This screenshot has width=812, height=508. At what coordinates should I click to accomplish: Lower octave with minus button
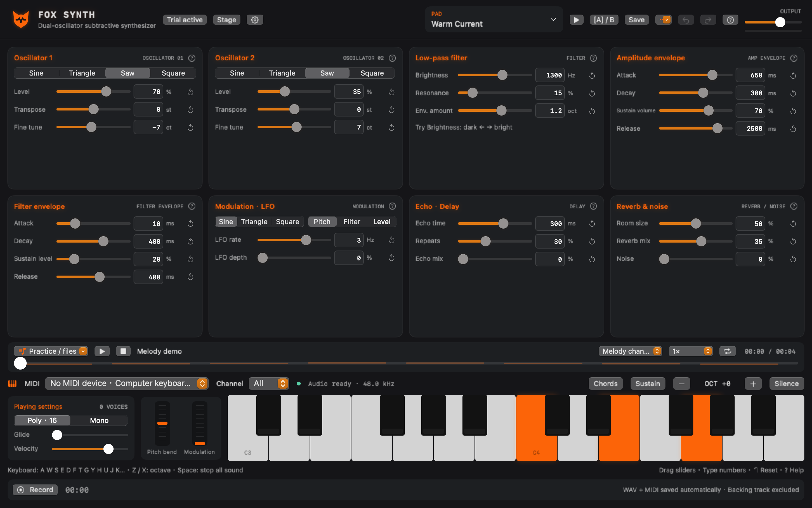coord(681,384)
